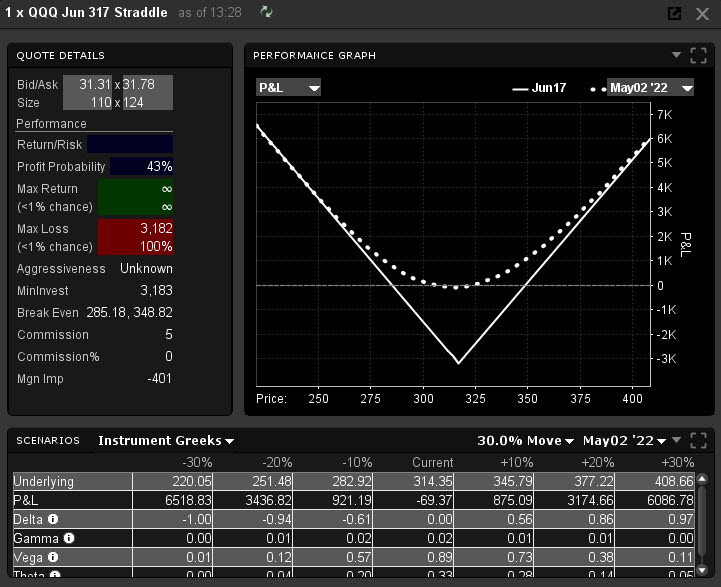Viewport: 721px width, 587px height.
Task: Click the Current column header
Action: [x=432, y=462]
